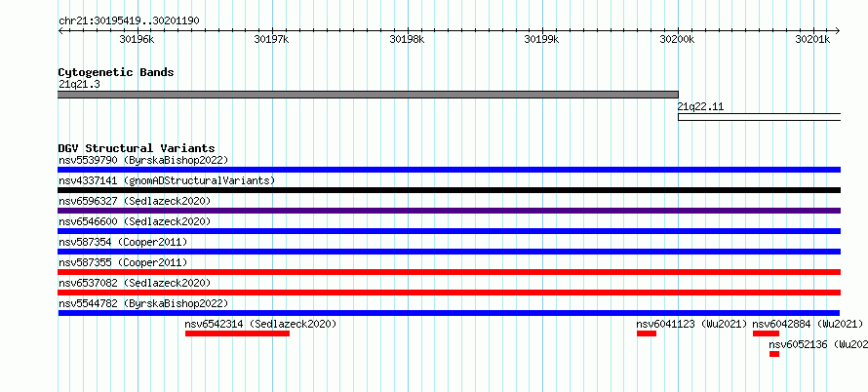Click the 30199k ruler tick label
Viewport: 868px width, 392px height.
542,39
